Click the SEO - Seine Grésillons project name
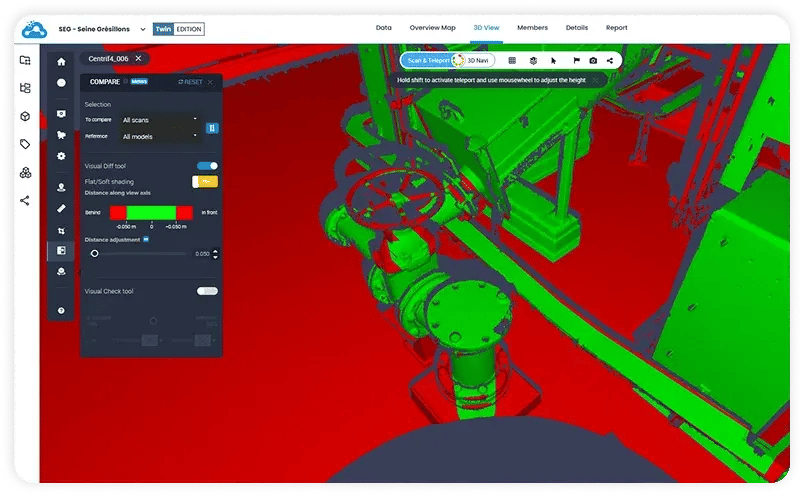This screenshot has width=803, height=496. point(94,29)
